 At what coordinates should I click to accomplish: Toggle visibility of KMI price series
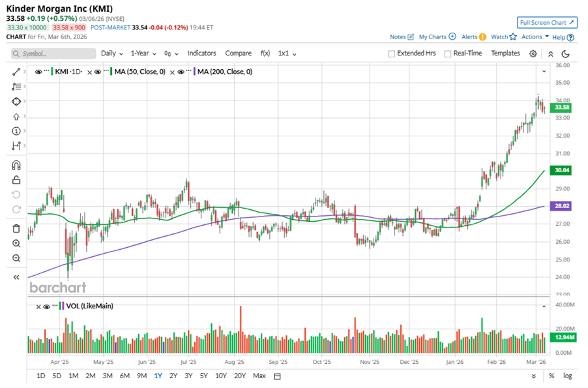(x=38, y=72)
